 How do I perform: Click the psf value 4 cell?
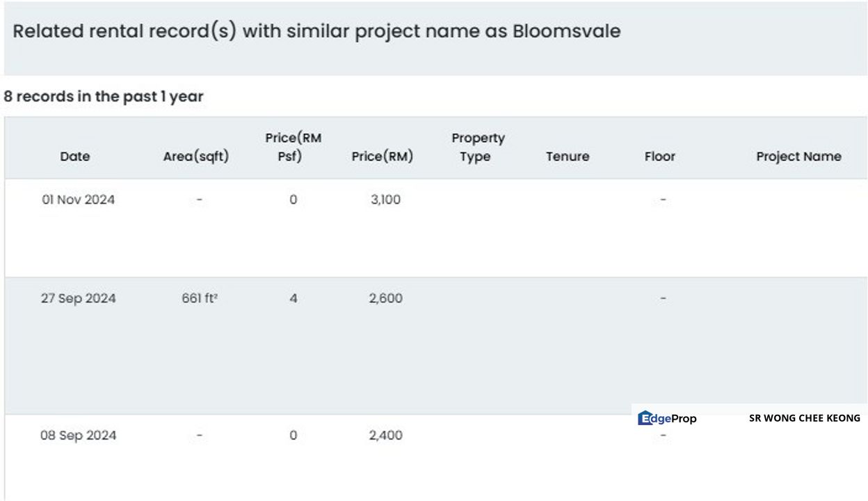(x=294, y=299)
